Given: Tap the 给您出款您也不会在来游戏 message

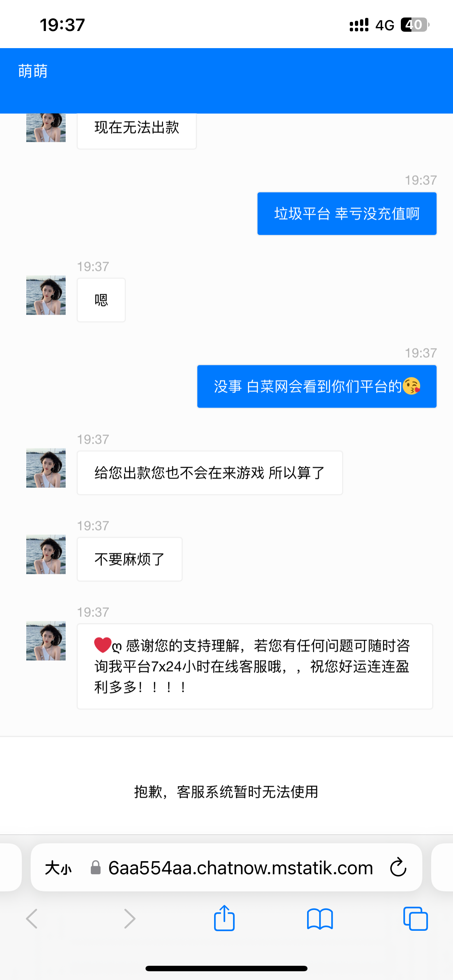Looking at the screenshot, I should tap(209, 473).
